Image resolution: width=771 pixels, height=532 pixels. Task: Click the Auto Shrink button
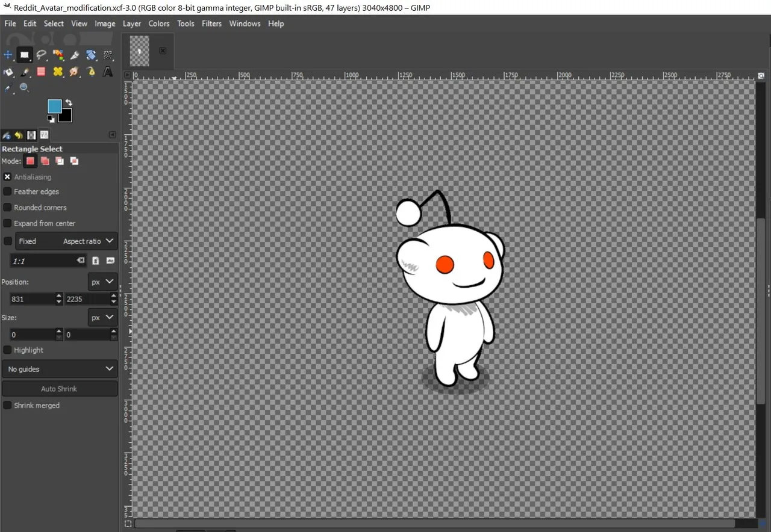(60, 389)
